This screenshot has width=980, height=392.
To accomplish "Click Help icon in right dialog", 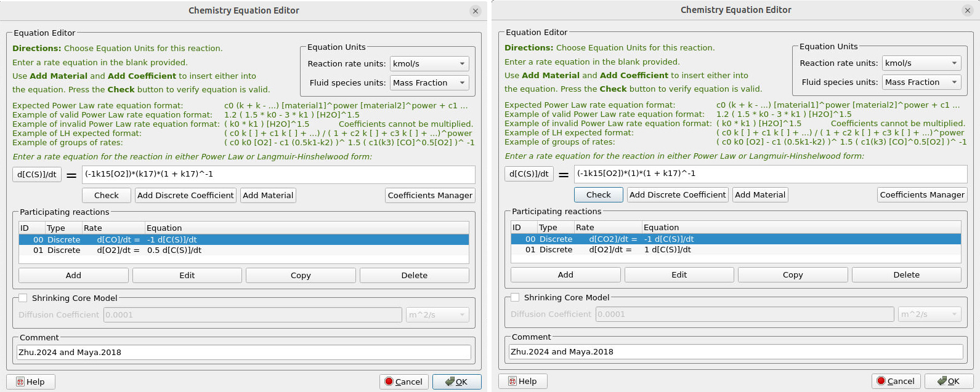I will click(x=512, y=381).
